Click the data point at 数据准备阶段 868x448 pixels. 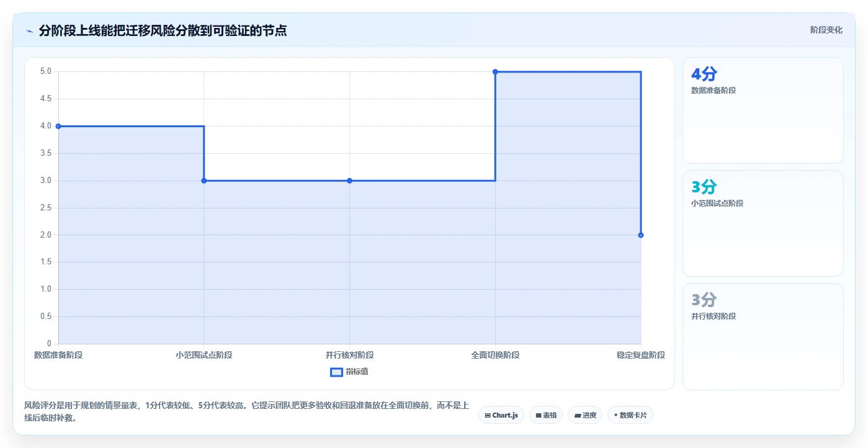58,126
